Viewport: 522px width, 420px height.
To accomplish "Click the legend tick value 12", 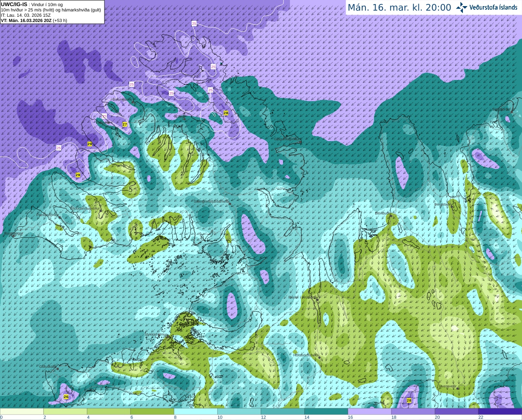I will coord(263,418).
